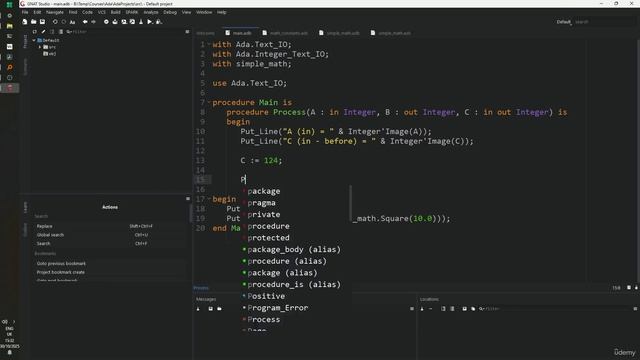Collapse the fold at line 7 procedure Main
Viewport: 640px width, 360px height.
tap(209, 102)
